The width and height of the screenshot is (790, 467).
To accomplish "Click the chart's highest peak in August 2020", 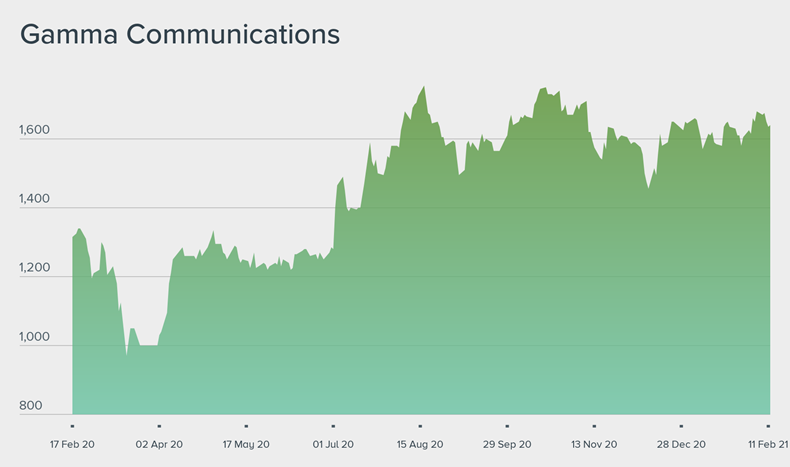I will point(424,87).
